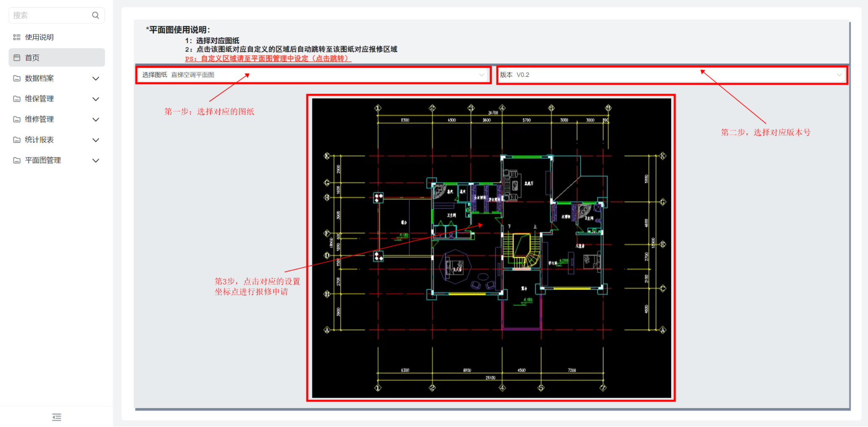Open the 选择图纸 drawing dropdown
868x427 pixels.
pyautogui.click(x=313, y=75)
